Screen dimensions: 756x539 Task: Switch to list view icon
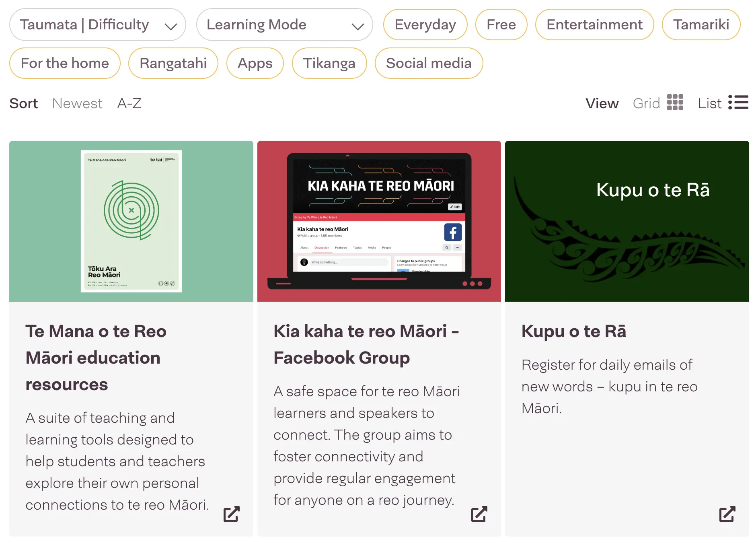click(738, 103)
